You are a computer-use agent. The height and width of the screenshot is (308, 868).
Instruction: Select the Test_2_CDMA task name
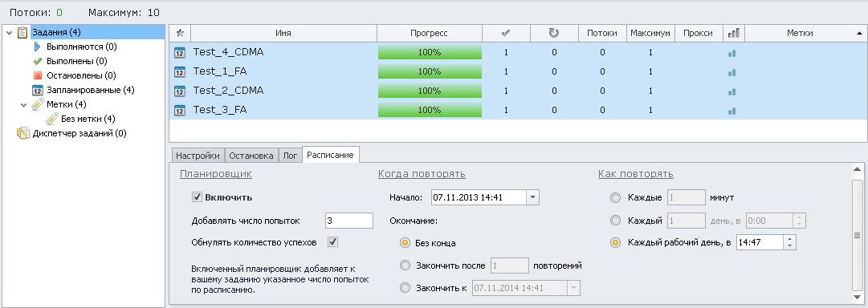228,91
